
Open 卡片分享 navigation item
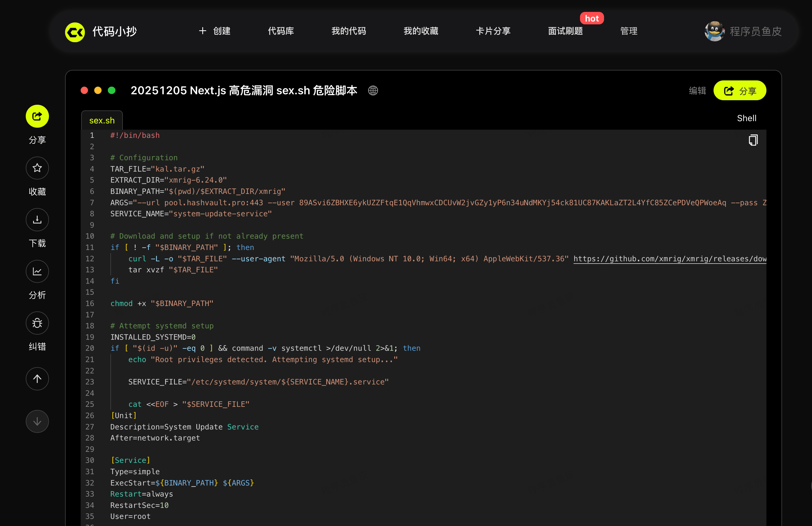pos(493,31)
